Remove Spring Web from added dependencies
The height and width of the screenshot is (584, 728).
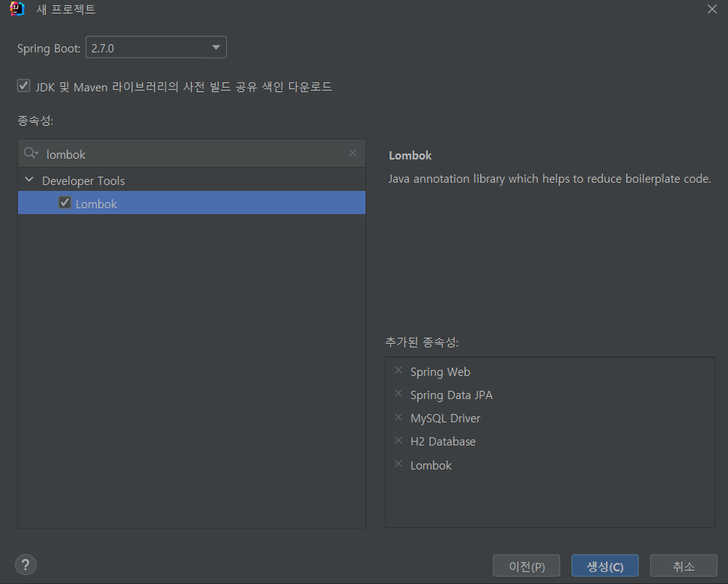coord(398,370)
